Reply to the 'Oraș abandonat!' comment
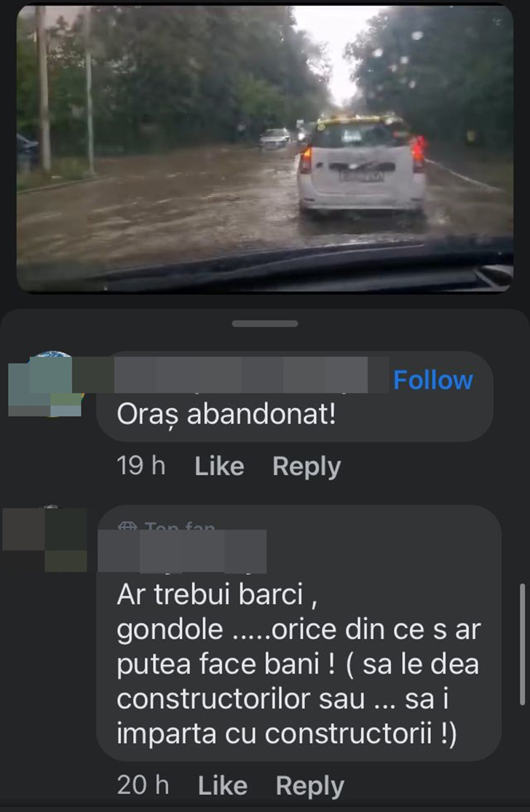The image size is (530, 812). 306,466
